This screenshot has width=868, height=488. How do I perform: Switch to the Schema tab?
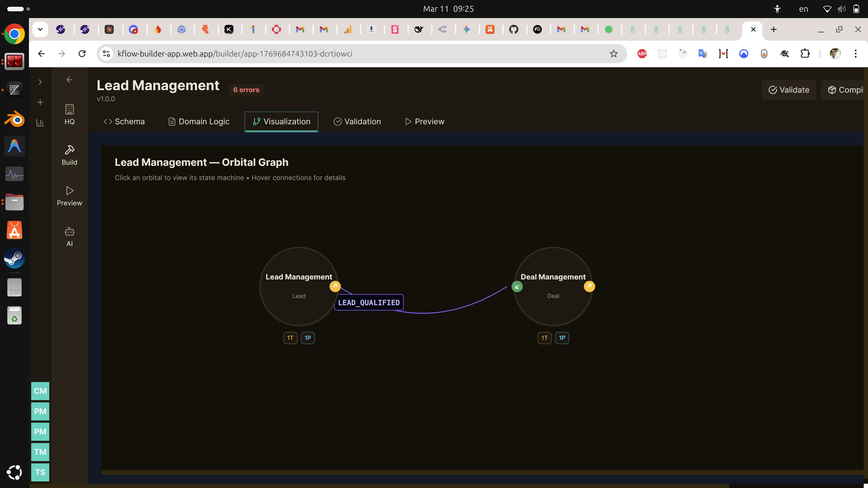[x=124, y=122]
